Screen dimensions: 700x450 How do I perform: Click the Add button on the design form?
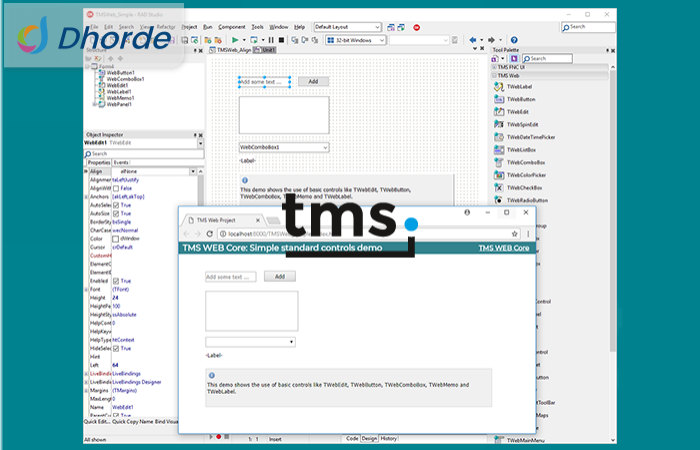[x=313, y=81]
